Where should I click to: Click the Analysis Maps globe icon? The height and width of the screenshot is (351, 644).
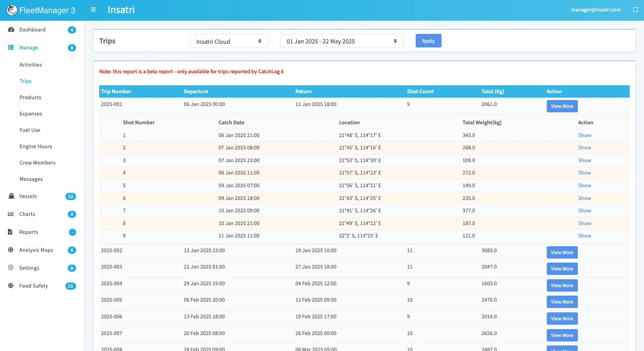tap(11, 250)
